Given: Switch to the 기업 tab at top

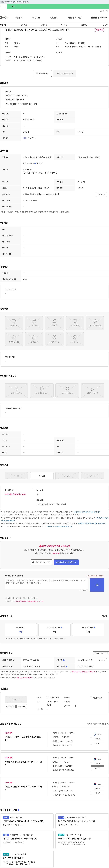Looking at the screenshot, I should point(14,6).
